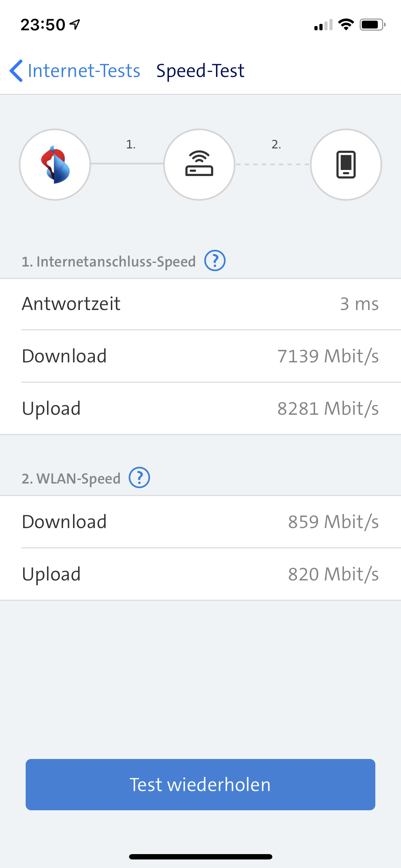Tap the battery status icon
The height and width of the screenshot is (868, 401).
(372, 25)
